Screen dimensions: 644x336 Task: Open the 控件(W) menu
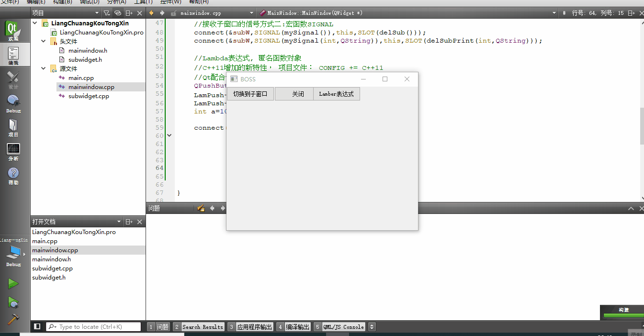pyautogui.click(x=170, y=2)
